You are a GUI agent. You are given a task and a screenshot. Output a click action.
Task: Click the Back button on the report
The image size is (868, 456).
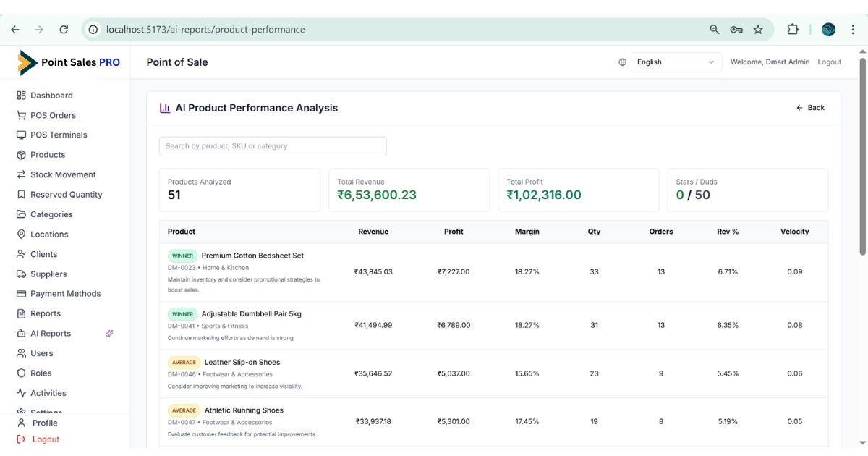[x=810, y=108]
